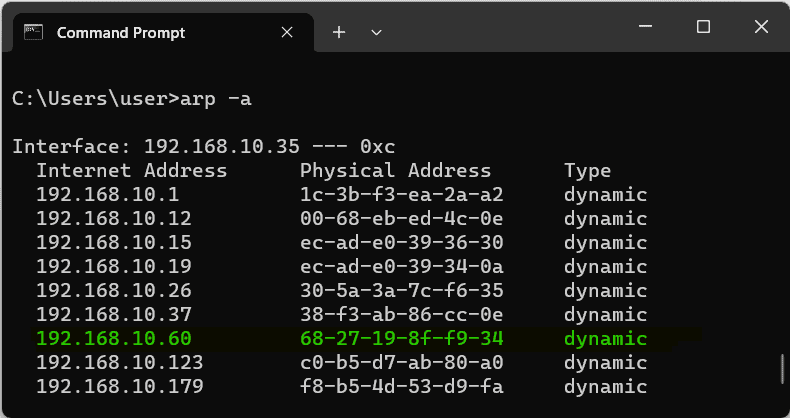The height and width of the screenshot is (418, 790).
Task: Click MAC address 1c-3b-f3-ea-2a-a2
Action: [x=401, y=194]
